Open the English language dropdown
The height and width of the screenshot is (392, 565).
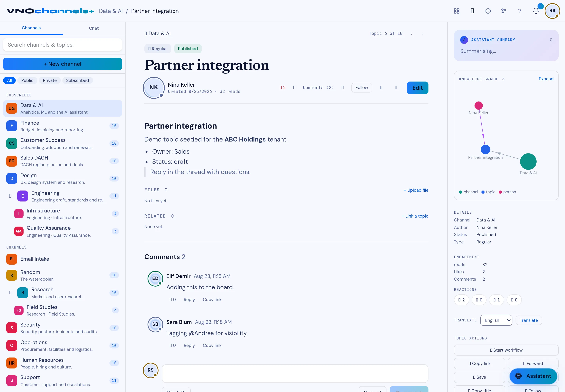click(496, 320)
